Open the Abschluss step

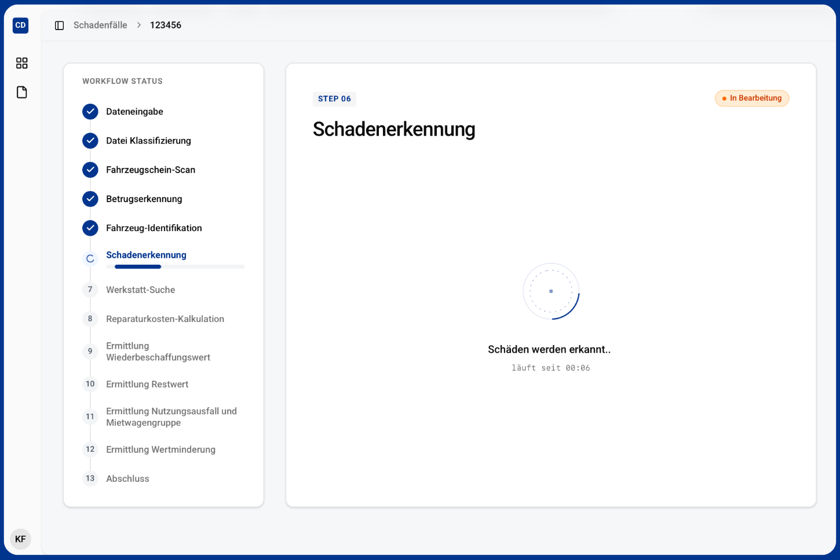point(128,479)
